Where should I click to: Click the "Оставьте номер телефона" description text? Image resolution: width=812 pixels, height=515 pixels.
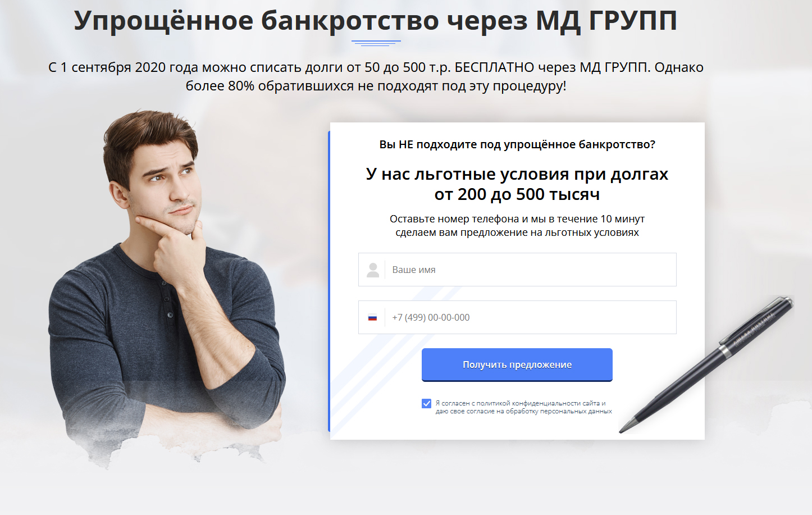pyautogui.click(x=517, y=226)
